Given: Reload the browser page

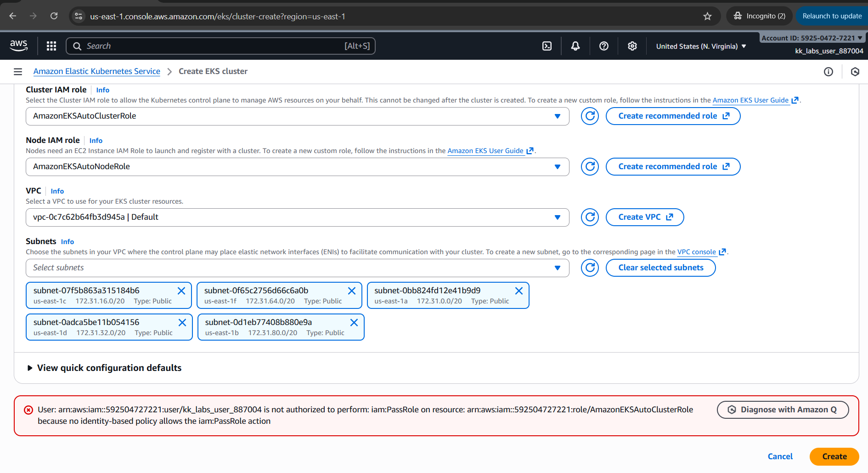Looking at the screenshot, I should click(x=54, y=16).
